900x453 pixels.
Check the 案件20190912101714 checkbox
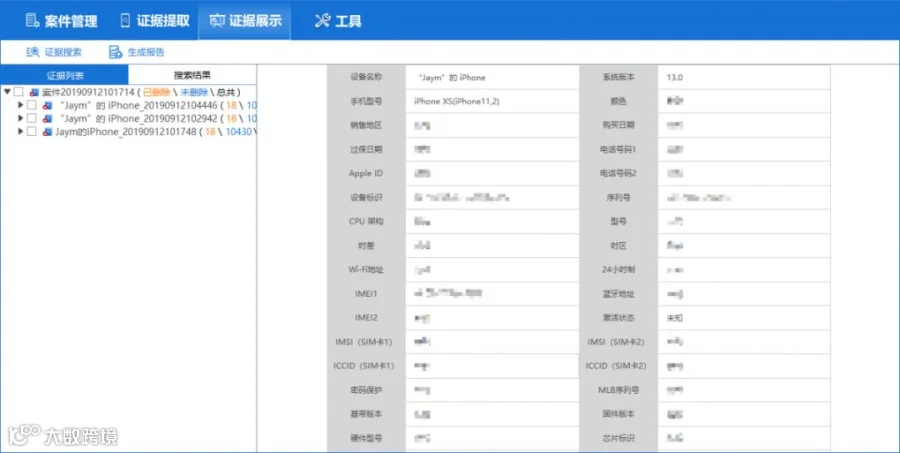pos(18,92)
